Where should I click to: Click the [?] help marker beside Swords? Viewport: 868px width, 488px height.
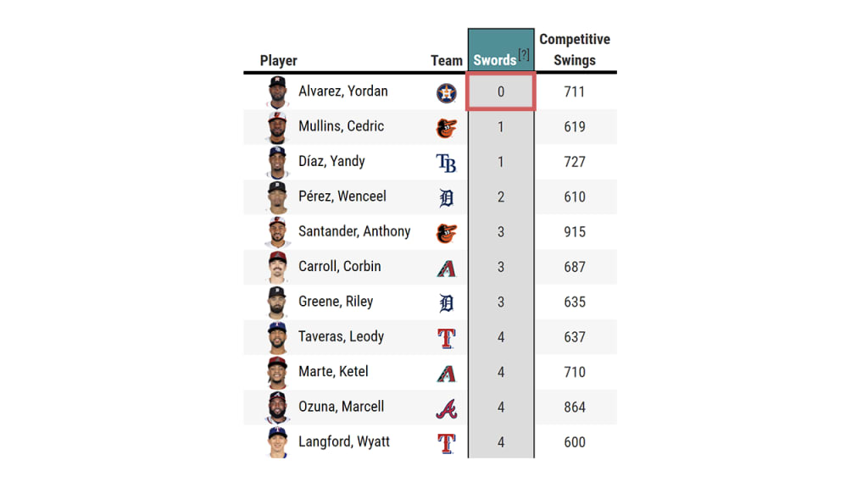(x=524, y=55)
